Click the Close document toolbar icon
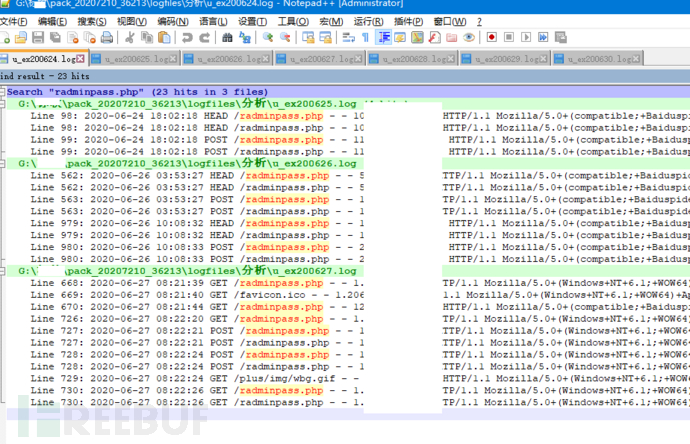 73,38
